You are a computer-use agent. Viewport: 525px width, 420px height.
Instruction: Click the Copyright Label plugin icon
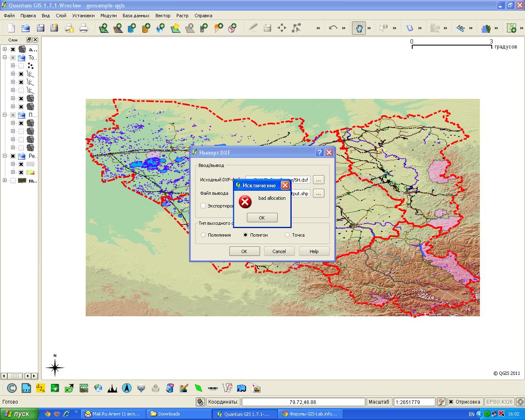point(12,388)
